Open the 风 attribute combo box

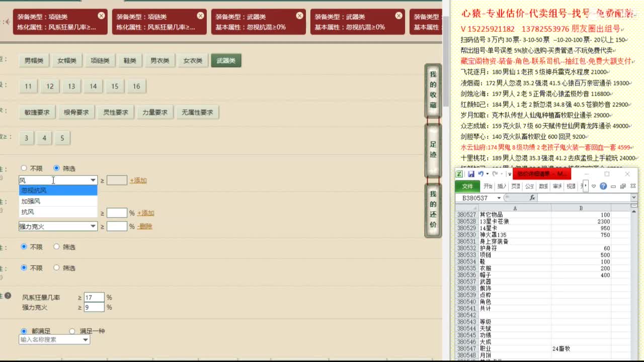coord(58,180)
